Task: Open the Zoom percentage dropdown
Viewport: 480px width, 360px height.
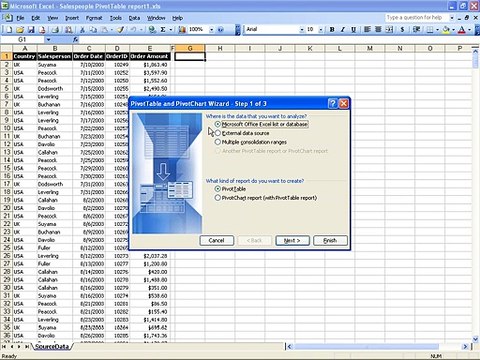Action: 211,30
